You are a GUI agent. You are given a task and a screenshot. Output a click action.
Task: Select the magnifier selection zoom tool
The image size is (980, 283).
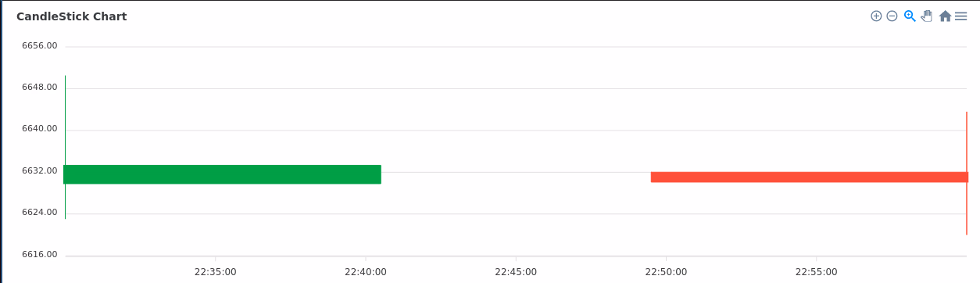(910, 16)
